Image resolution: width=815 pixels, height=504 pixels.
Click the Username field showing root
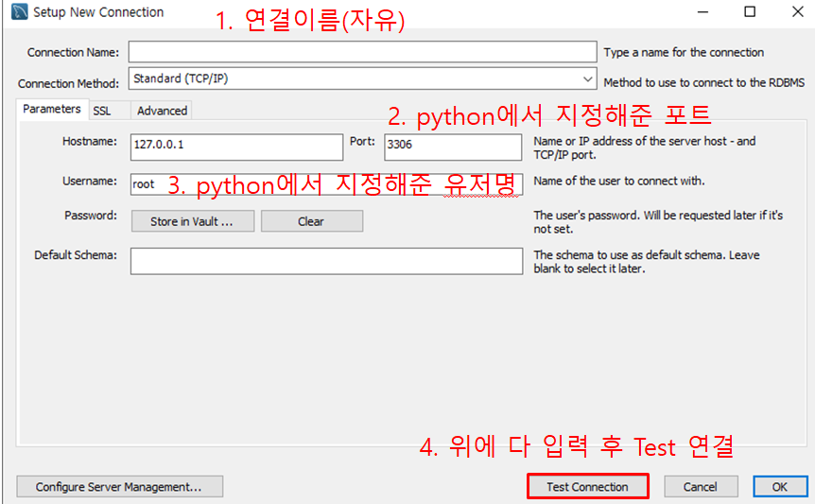click(326, 184)
